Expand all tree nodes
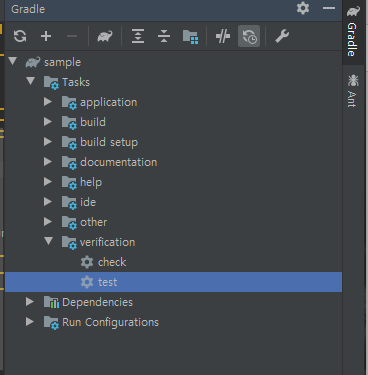 click(x=138, y=36)
